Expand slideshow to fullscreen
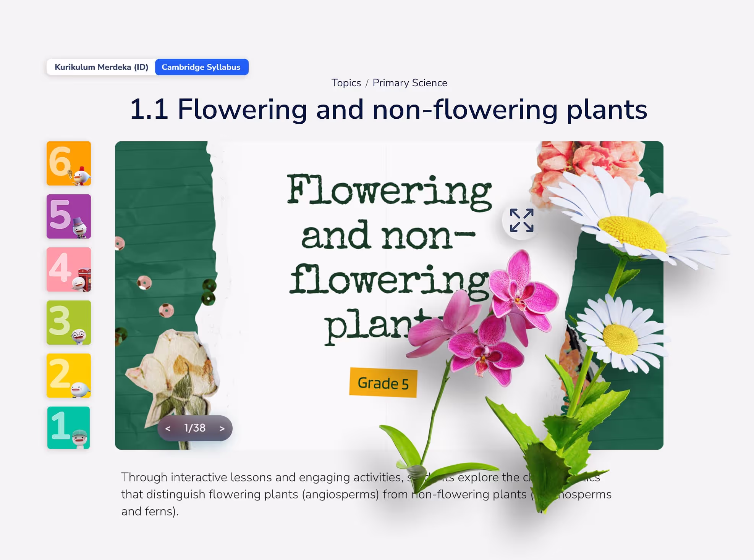 (x=521, y=220)
